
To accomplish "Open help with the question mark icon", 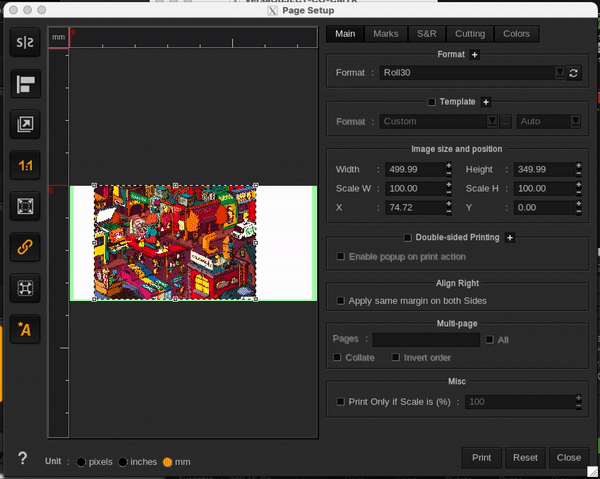I will click(23, 458).
